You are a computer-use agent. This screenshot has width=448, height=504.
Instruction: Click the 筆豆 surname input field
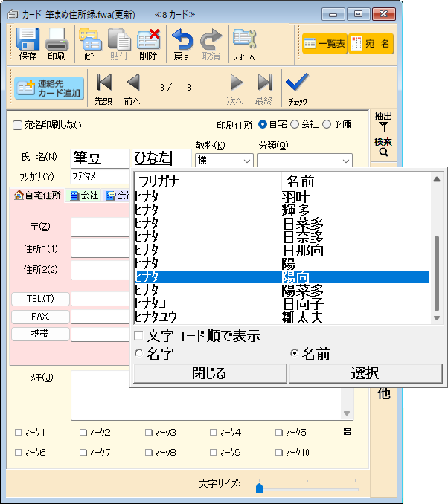coord(100,158)
